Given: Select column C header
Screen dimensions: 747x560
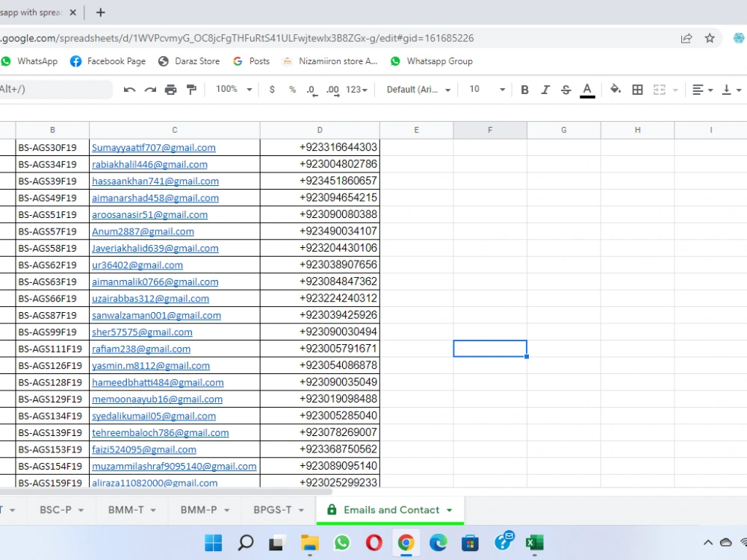Looking at the screenshot, I should pyautogui.click(x=174, y=130).
